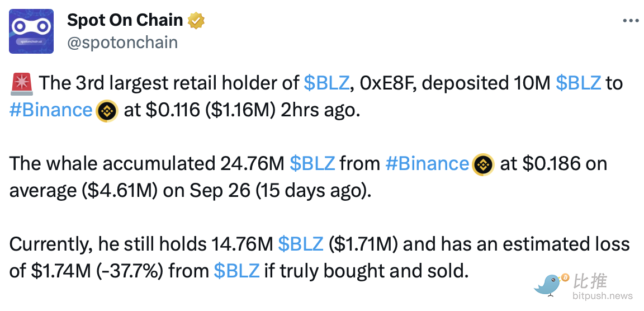Click the Spot On Chain profile avatar
The width and height of the screenshot is (644, 311).
click(31, 31)
